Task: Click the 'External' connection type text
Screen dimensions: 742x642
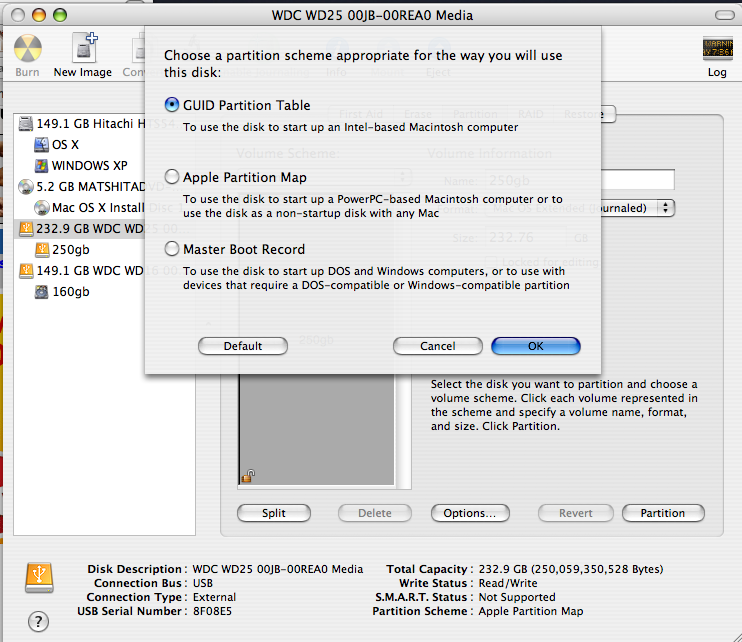Action: pos(214,597)
